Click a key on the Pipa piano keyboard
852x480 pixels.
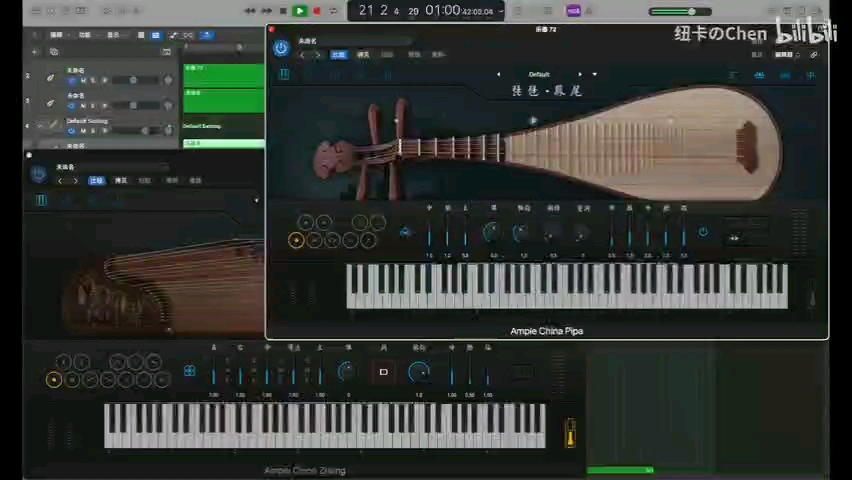[567, 286]
